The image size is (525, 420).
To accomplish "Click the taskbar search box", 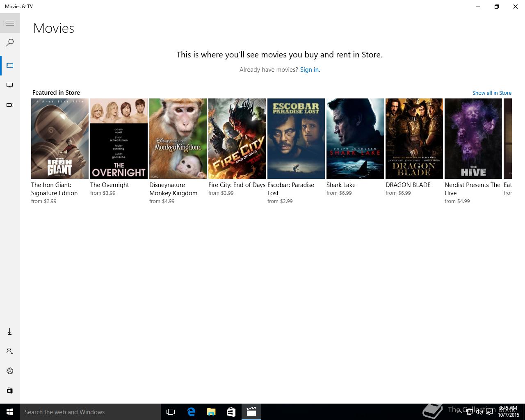I will tap(90, 412).
